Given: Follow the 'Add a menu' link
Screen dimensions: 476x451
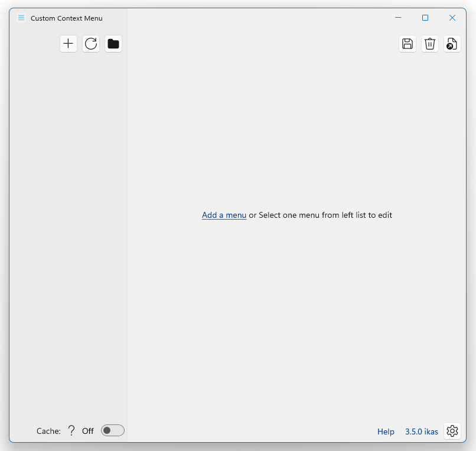Looking at the screenshot, I should tap(224, 215).
